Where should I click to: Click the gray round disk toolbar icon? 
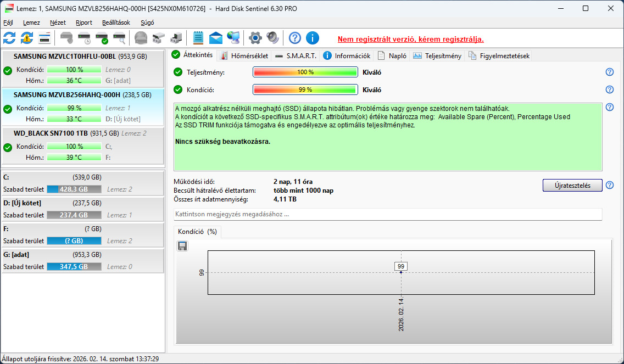click(141, 38)
